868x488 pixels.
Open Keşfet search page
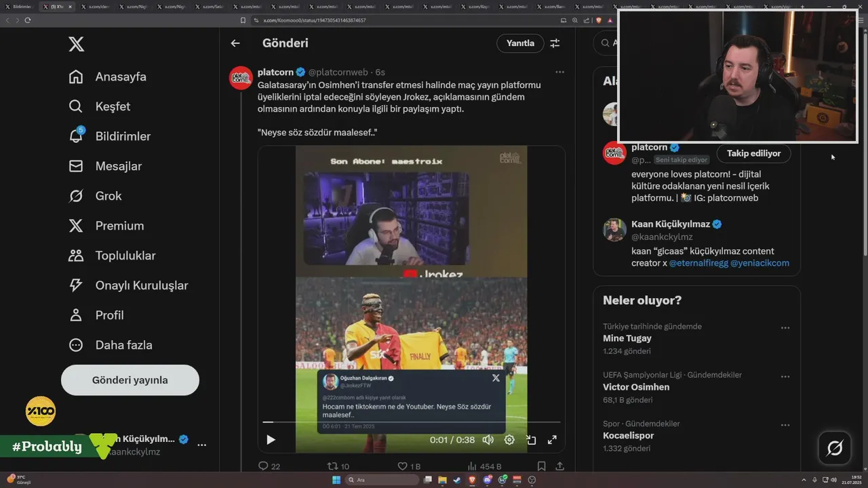[x=99, y=106]
